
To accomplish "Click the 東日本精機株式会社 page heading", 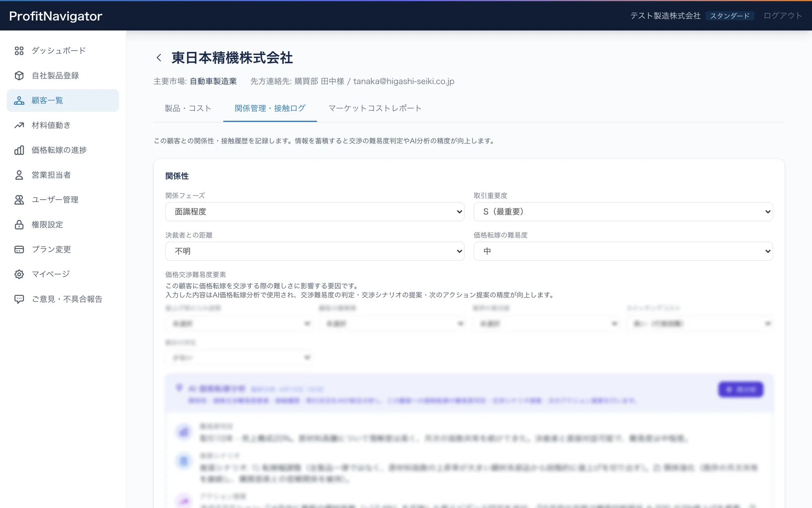I will click(232, 58).
